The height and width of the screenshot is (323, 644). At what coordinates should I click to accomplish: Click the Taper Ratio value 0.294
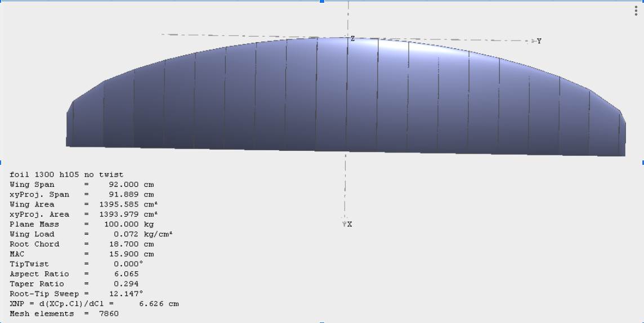click(x=126, y=284)
